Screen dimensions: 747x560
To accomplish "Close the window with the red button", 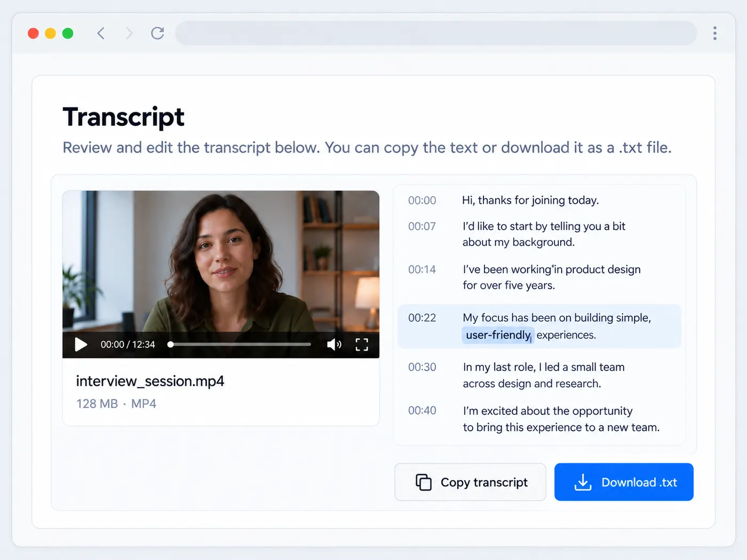I will coord(33,33).
